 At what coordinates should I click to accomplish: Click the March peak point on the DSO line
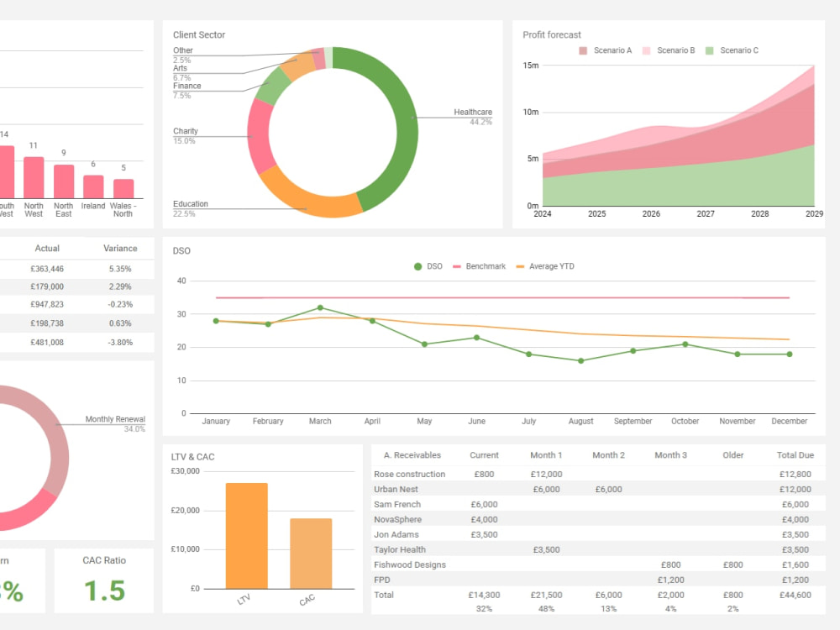(x=320, y=307)
